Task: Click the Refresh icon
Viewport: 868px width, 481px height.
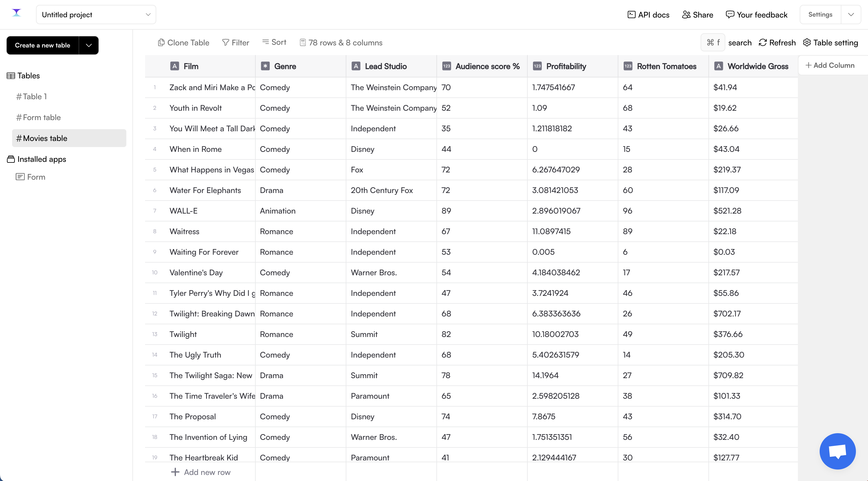Action: pyautogui.click(x=763, y=42)
